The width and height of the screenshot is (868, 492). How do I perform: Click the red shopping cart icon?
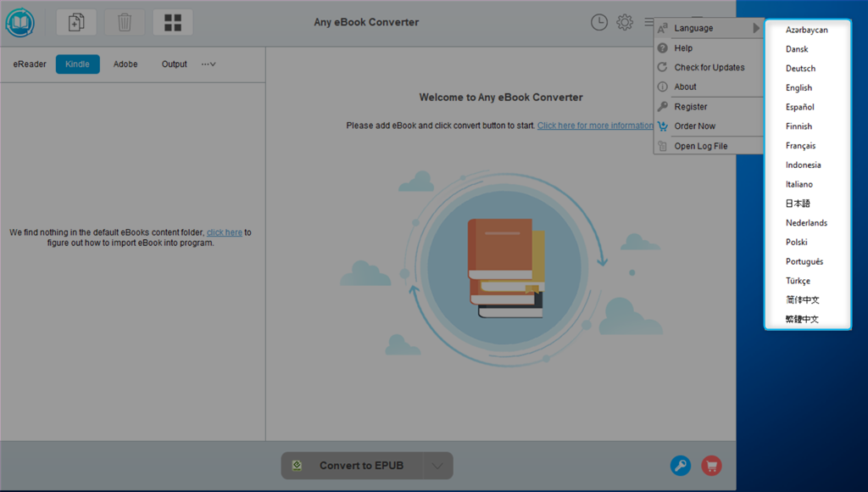[711, 466]
